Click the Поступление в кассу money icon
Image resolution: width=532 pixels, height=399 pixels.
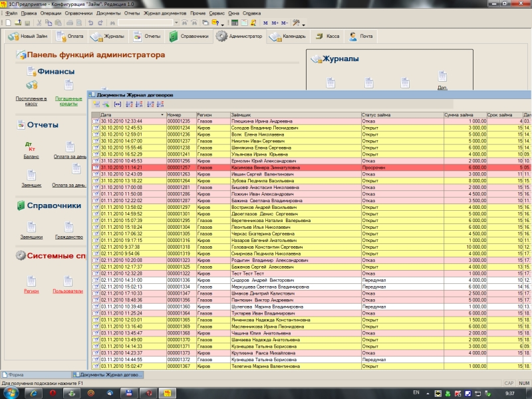31,86
